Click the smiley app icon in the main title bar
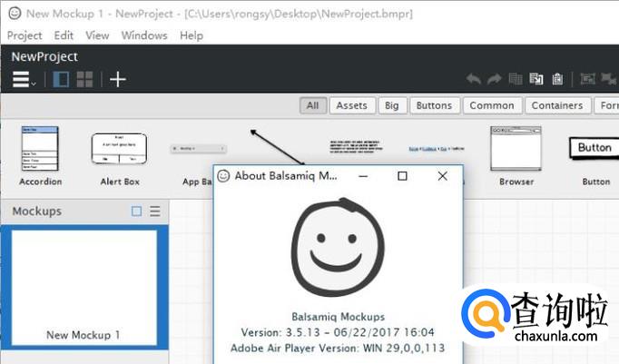The width and height of the screenshot is (619, 364). point(15,14)
